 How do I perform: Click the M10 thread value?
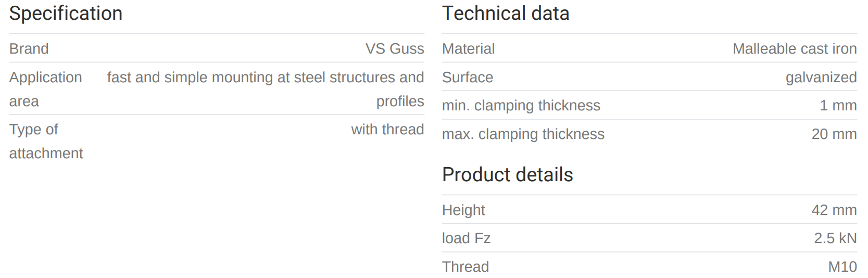pyautogui.click(x=842, y=267)
